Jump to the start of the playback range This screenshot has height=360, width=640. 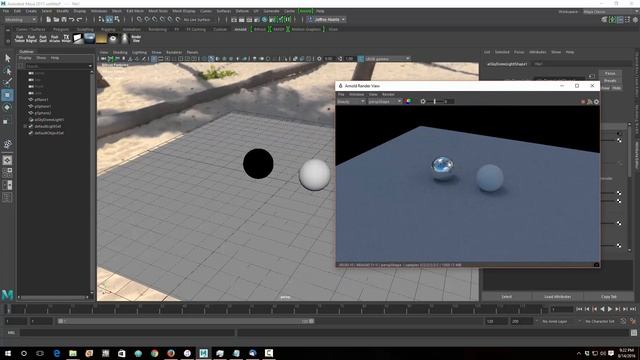pos(579,309)
